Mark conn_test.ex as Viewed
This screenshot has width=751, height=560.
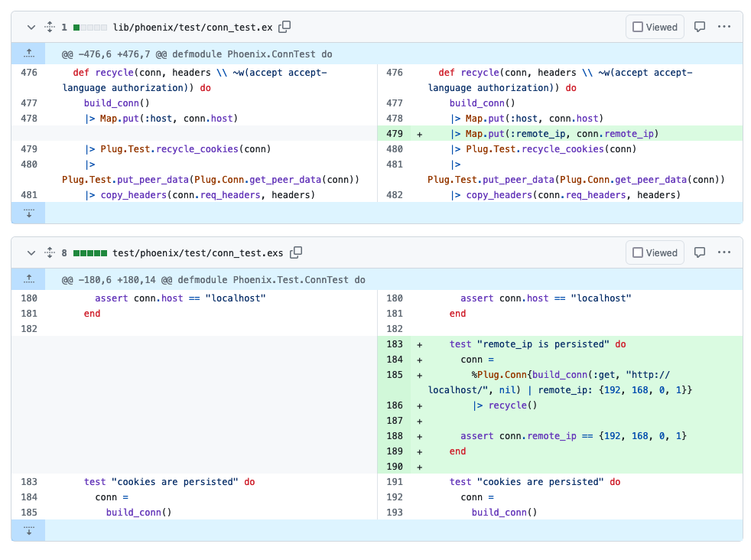(x=655, y=26)
